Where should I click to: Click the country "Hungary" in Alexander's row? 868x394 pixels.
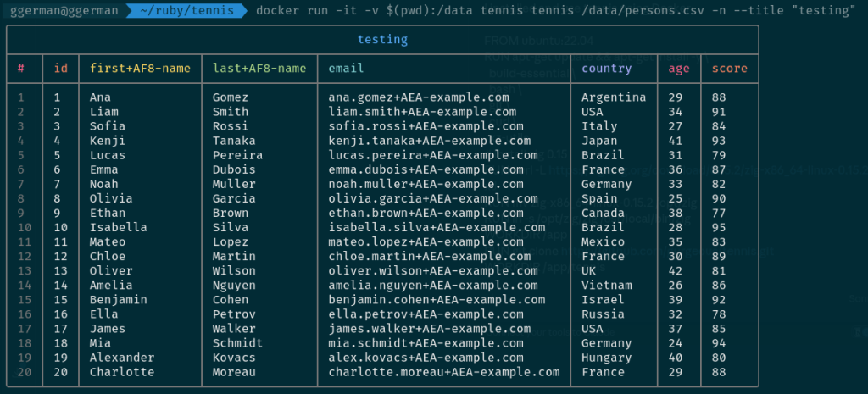[x=606, y=358]
